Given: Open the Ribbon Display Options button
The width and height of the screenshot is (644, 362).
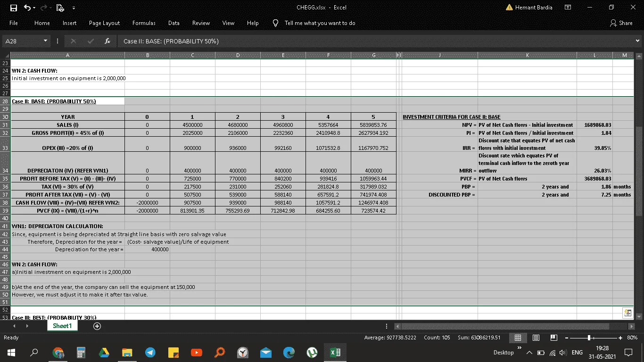Looking at the screenshot, I should (x=568, y=8).
